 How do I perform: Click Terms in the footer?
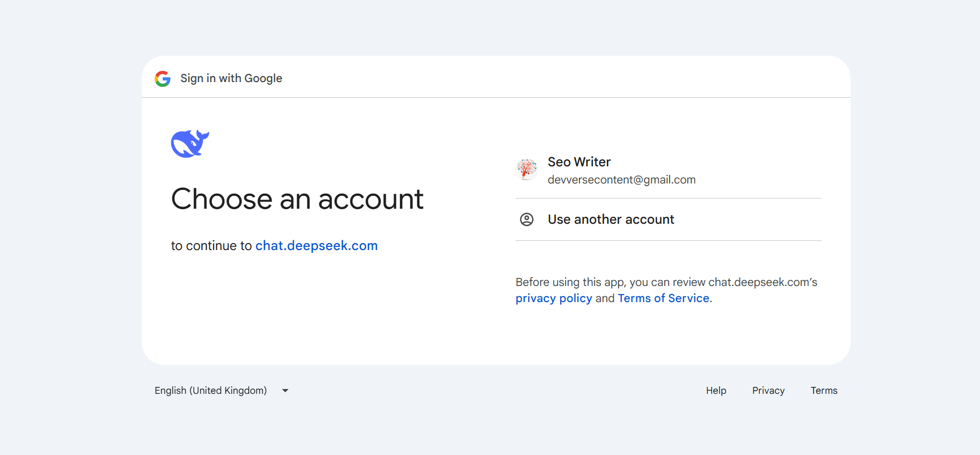click(824, 391)
